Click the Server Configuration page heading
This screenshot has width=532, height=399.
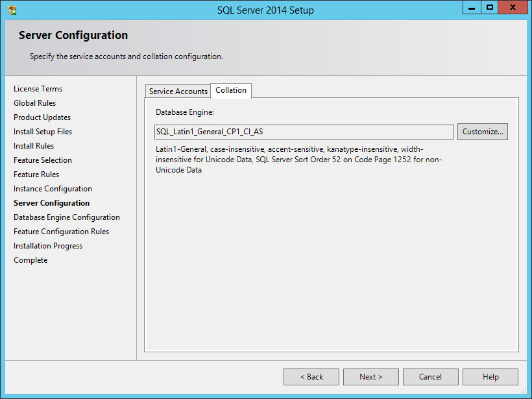pos(73,35)
